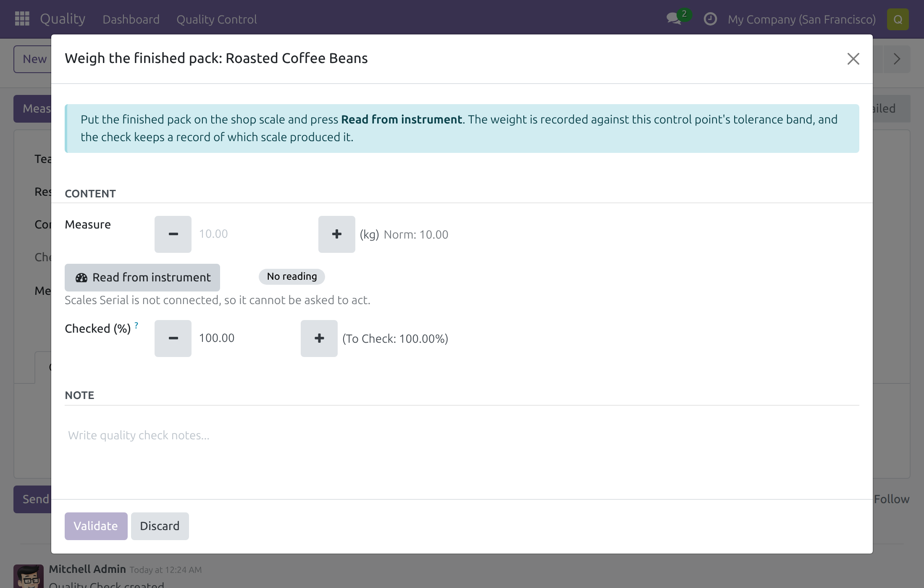
Task: Click the quality check notes text area
Action: 462,436
